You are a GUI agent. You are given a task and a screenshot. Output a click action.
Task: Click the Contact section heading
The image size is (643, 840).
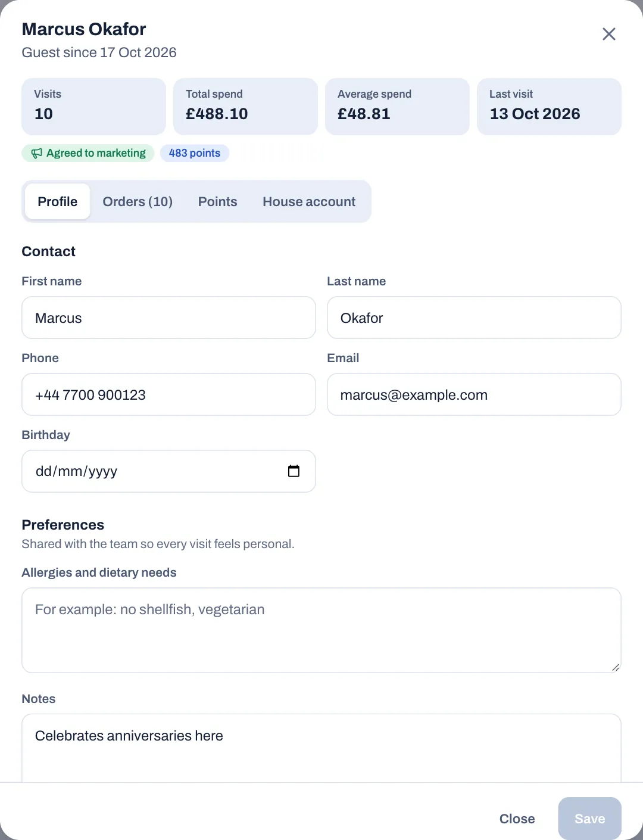[49, 251]
